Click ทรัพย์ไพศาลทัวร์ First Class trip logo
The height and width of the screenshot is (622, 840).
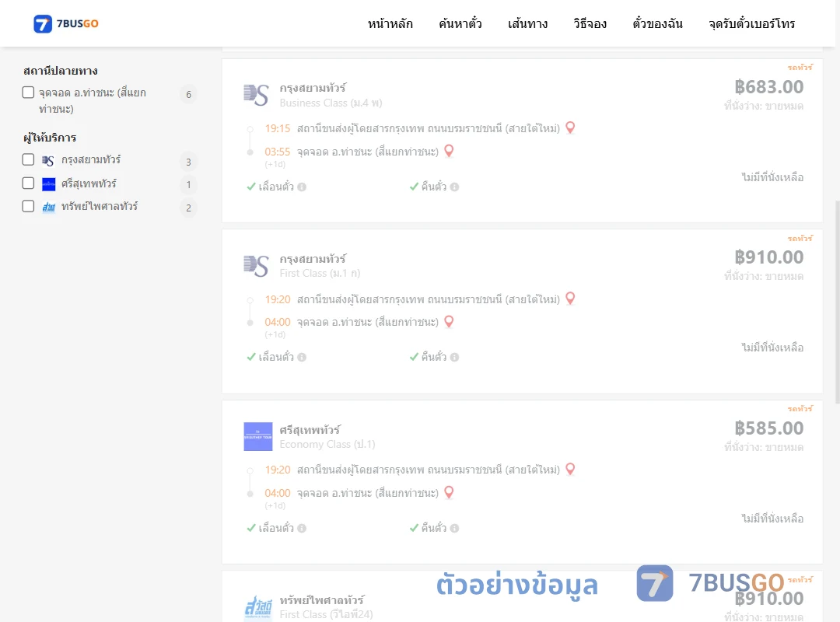point(258,607)
